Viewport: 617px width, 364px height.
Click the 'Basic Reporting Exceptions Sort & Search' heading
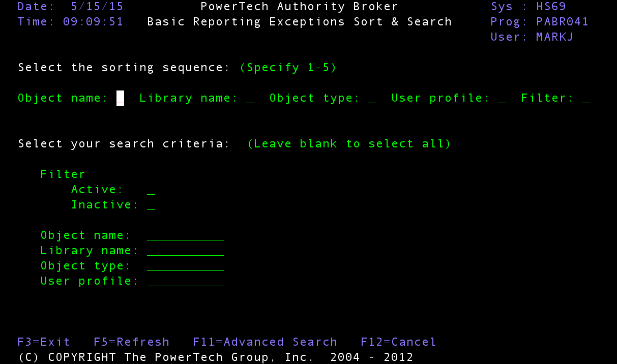(299, 22)
